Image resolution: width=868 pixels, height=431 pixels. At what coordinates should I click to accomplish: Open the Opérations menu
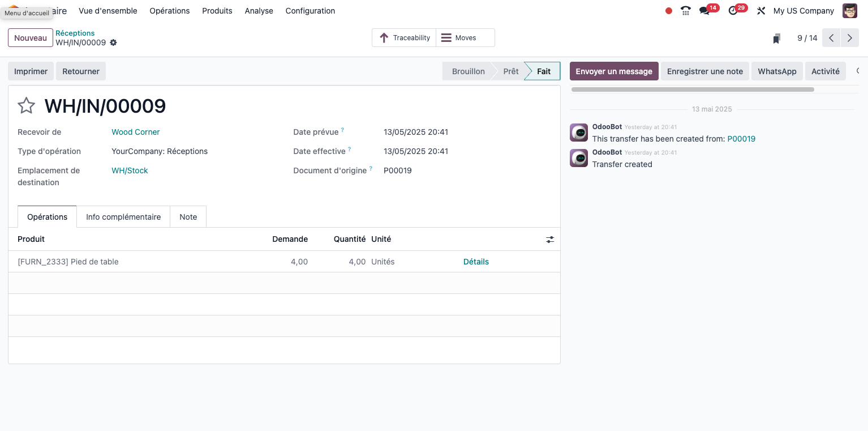pyautogui.click(x=170, y=11)
